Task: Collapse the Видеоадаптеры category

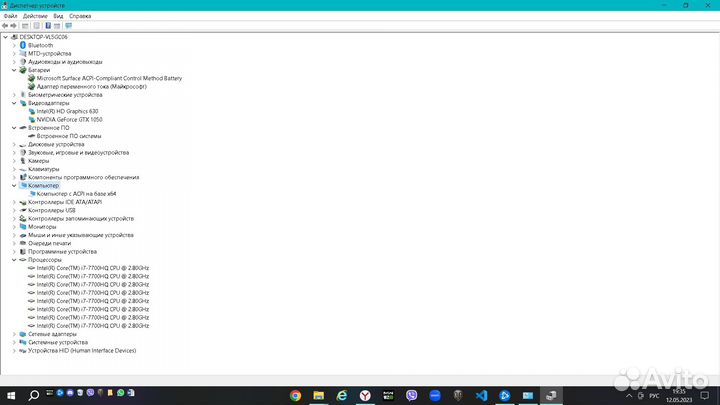Action: 14,103
